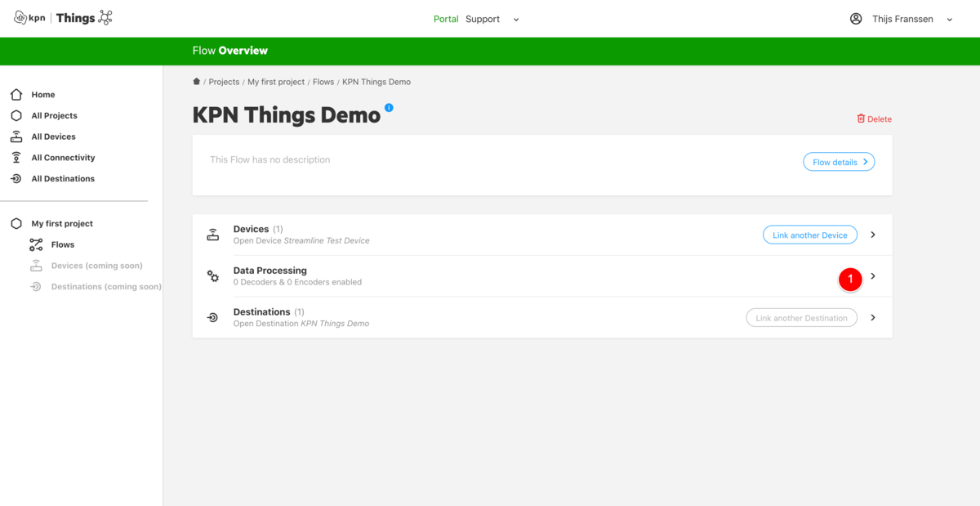Select All Devices in sidebar
The width and height of the screenshot is (980, 506).
[x=54, y=137]
